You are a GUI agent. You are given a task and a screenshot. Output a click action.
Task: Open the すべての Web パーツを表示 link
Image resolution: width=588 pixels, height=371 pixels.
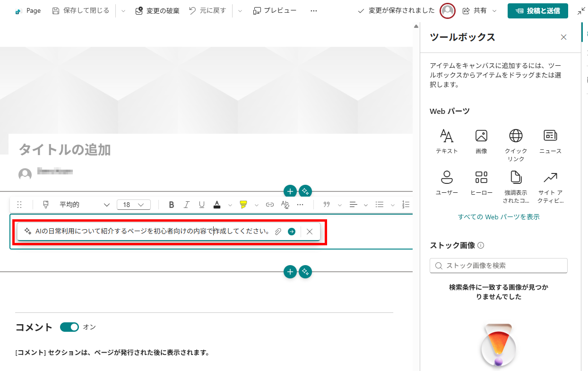(499, 217)
